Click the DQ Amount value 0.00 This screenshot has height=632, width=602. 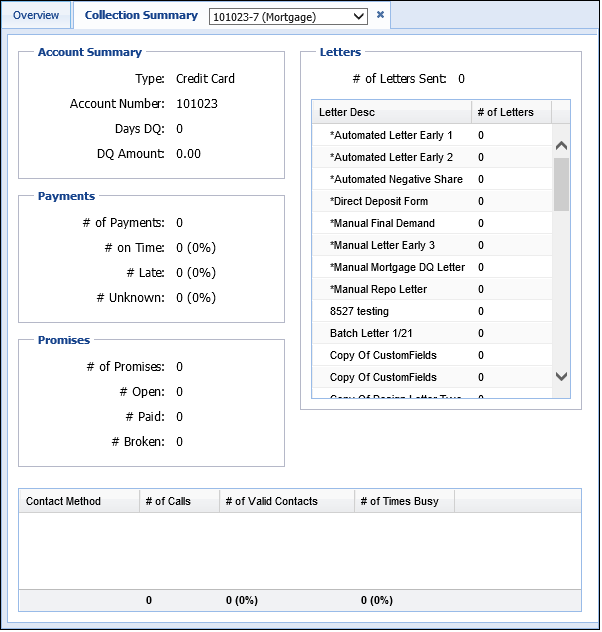tap(188, 154)
